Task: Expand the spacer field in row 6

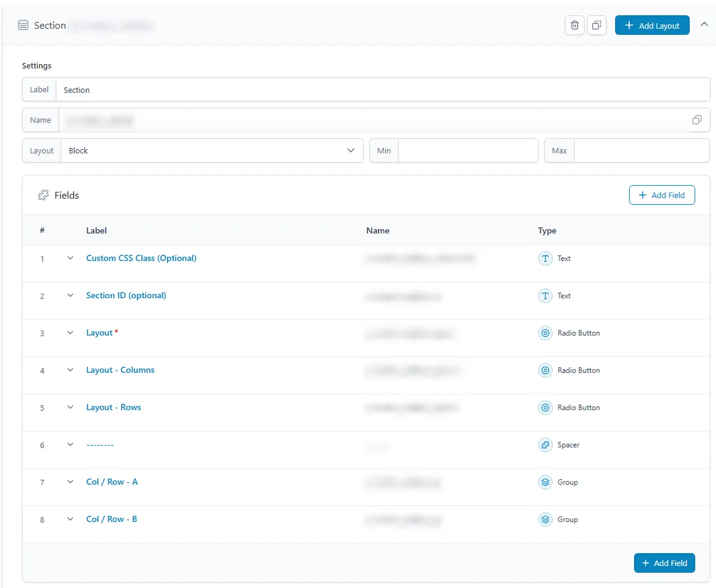Action: (x=70, y=444)
